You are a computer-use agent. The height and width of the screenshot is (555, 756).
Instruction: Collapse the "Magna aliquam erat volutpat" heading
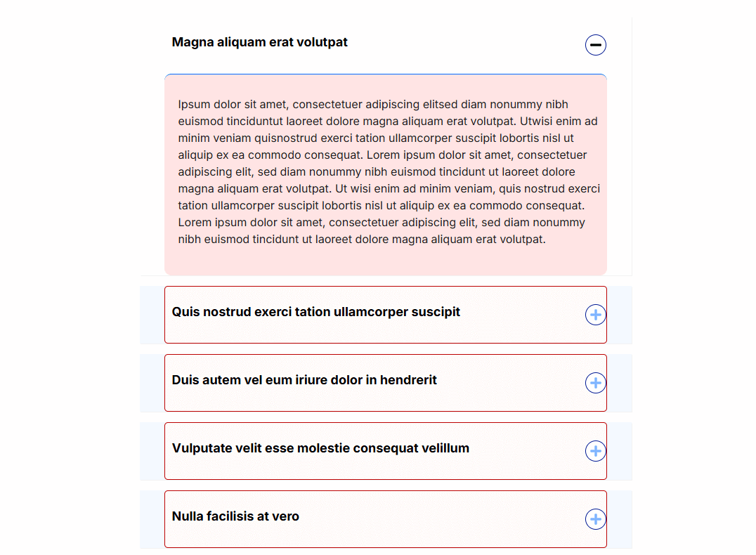259,42
